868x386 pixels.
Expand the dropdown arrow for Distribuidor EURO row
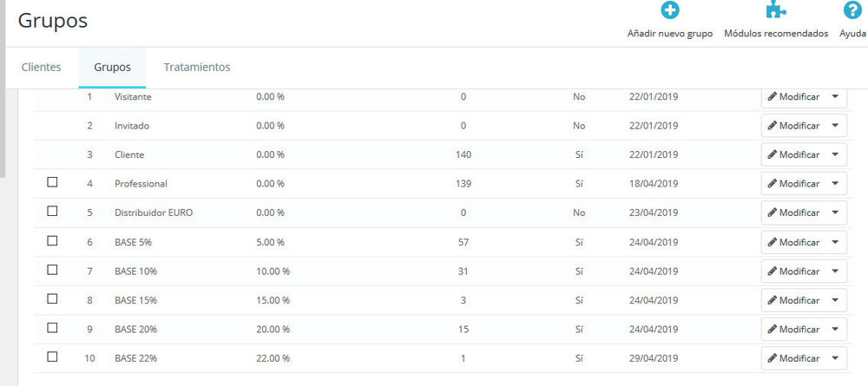pyautogui.click(x=835, y=213)
